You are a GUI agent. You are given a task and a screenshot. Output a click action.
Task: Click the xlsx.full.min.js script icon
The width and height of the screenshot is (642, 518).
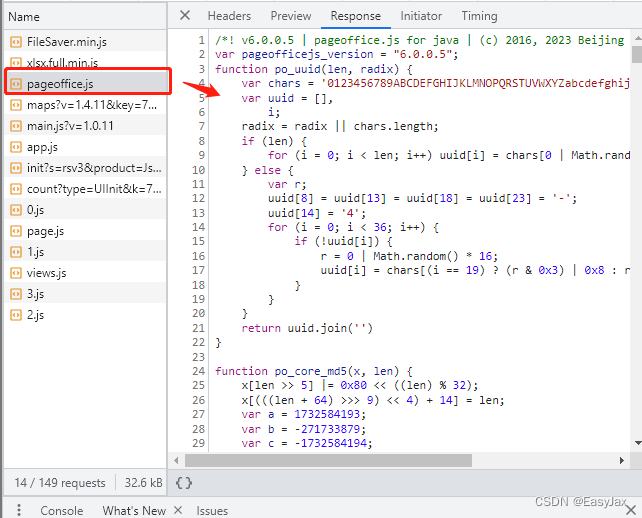click(x=16, y=63)
